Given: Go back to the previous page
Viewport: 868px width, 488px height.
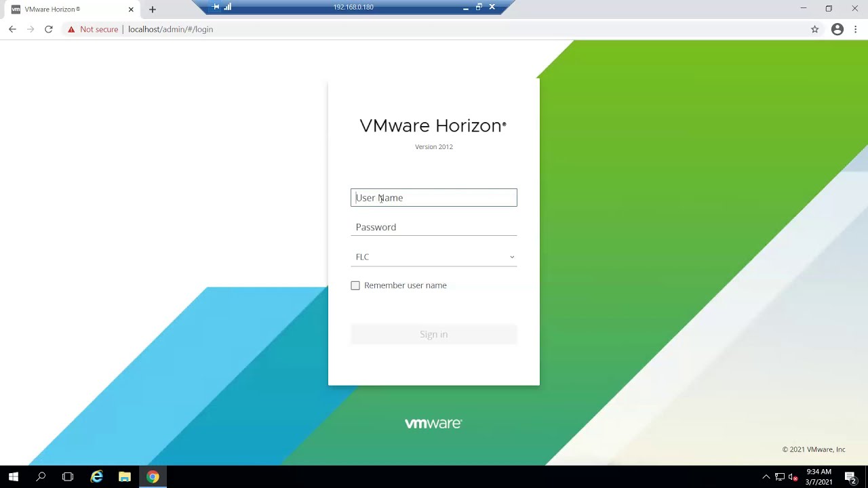Looking at the screenshot, I should coord(12,29).
